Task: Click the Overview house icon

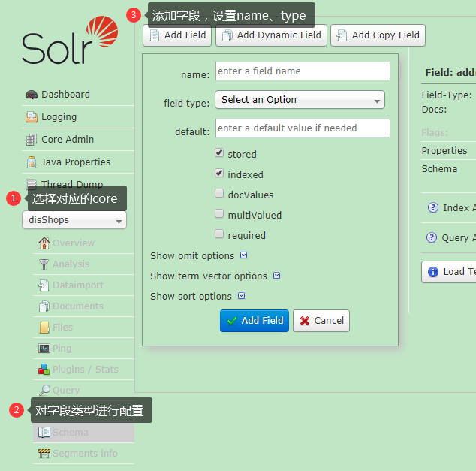Action: pyautogui.click(x=44, y=243)
